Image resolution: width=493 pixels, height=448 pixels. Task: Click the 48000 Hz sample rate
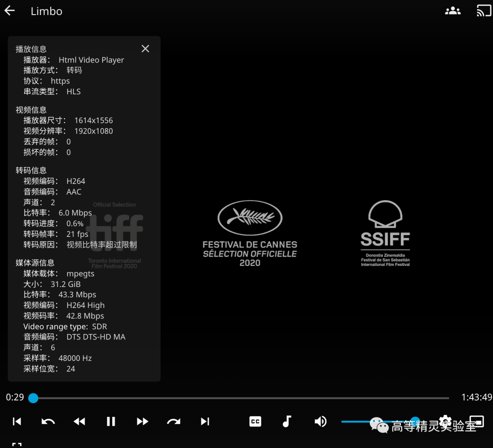click(75, 358)
